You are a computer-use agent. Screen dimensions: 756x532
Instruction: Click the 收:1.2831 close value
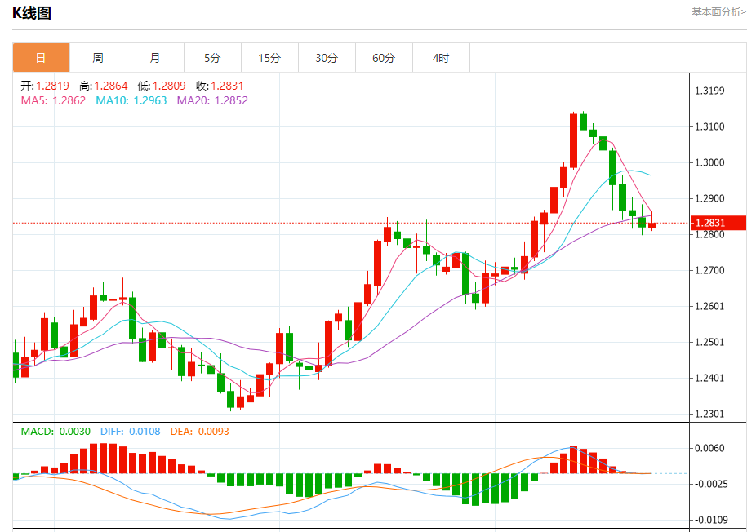pyautogui.click(x=220, y=86)
